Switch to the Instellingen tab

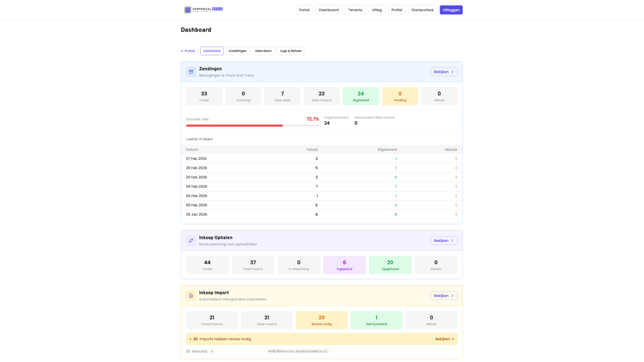coord(238,51)
